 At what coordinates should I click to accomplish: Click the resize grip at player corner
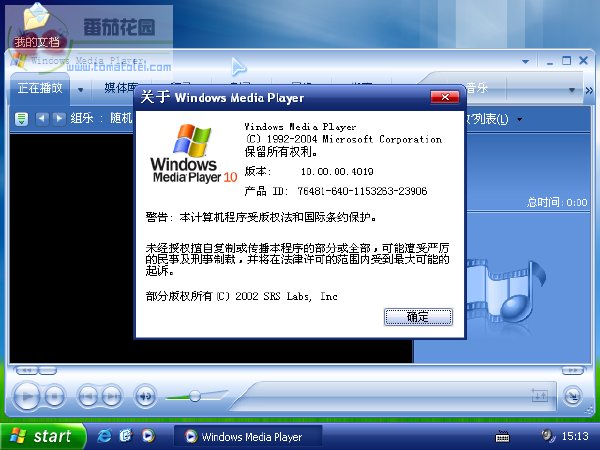coord(590,411)
